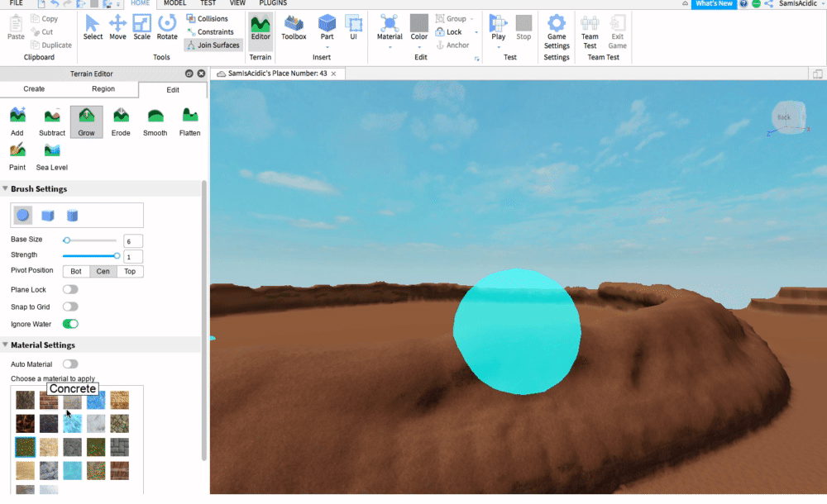Select the Paint terrain tool
827x504 pixels.
(17, 156)
